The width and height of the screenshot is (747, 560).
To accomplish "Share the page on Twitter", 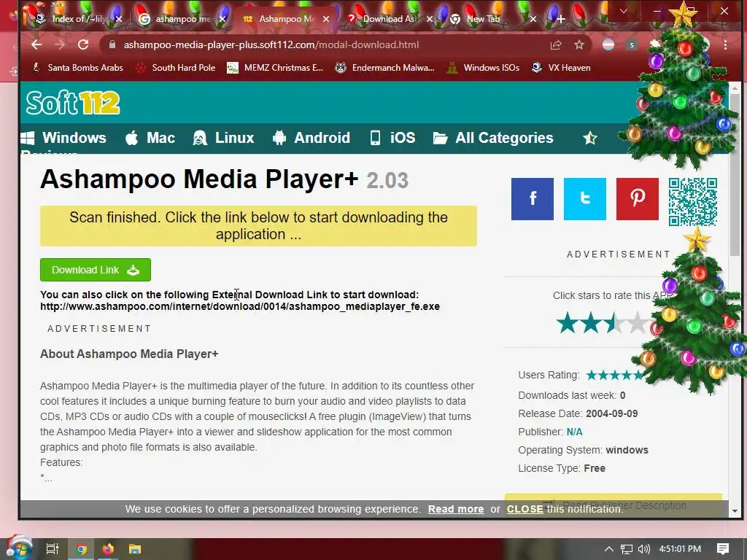I will point(584,199).
